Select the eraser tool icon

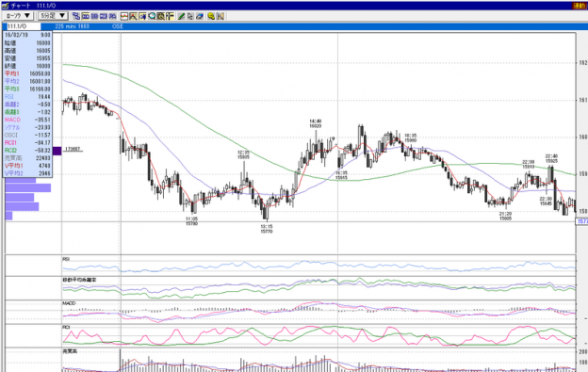click(200, 16)
